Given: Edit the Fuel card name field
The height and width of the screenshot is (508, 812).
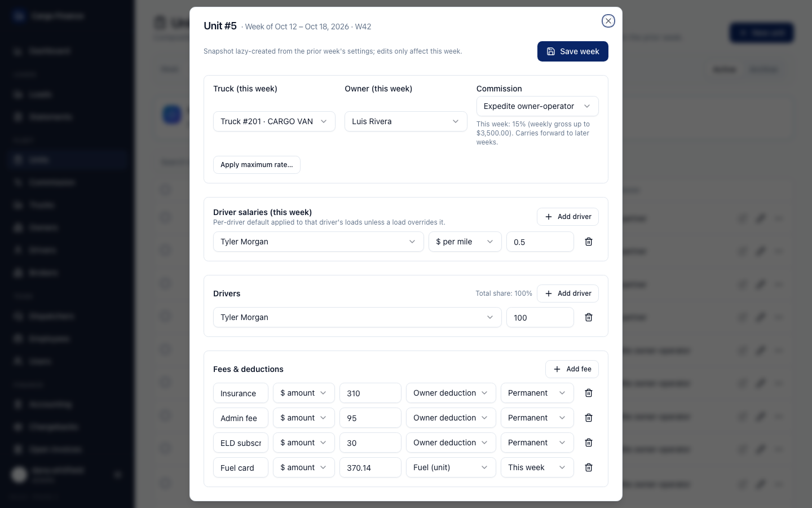Looking at the screenshot, I should pyautogui.click(x=240, y=467).
